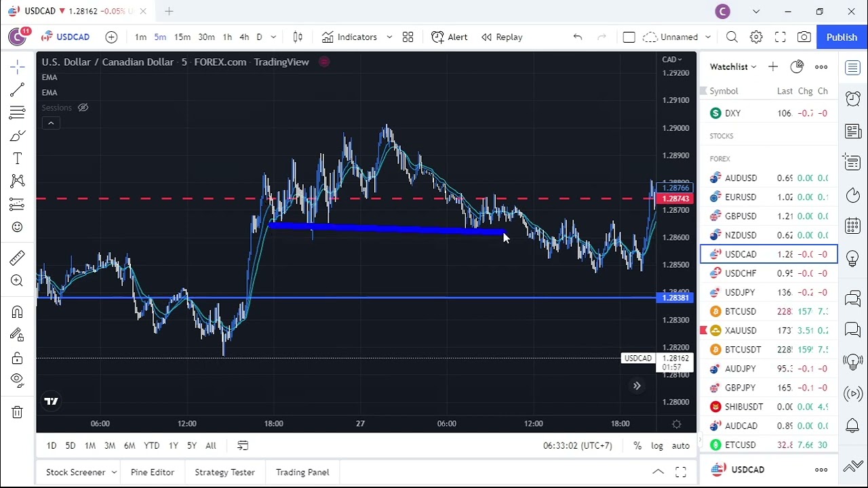The width and height of the screenshot is (868, 488).
Task: Select the 1h timeframe
Action: pos(227,37)
